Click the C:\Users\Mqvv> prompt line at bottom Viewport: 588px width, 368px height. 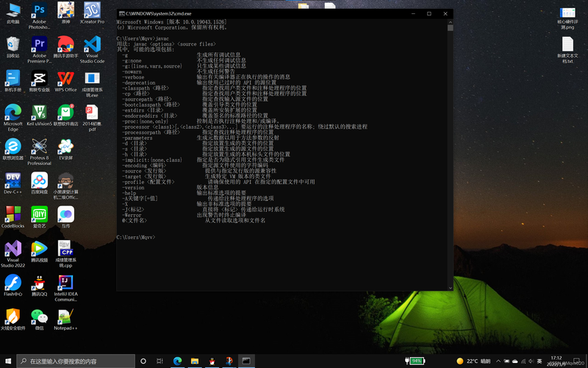(x=136, y=237)
